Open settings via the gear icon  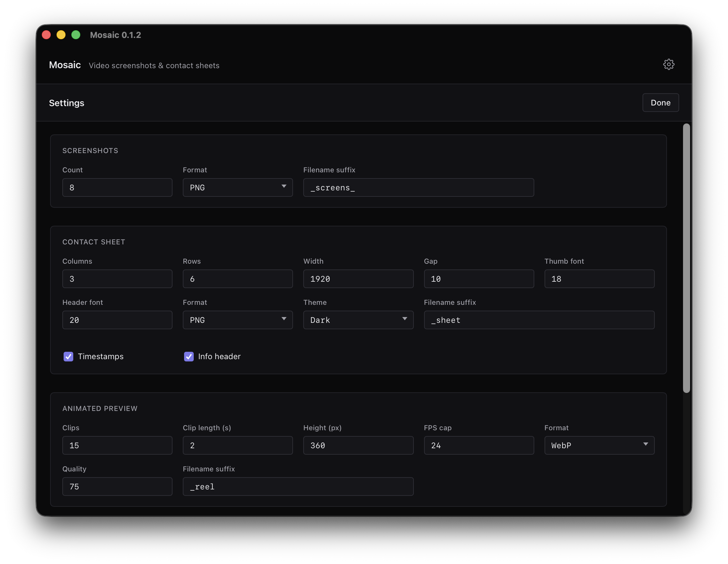pyautogui.click(x=668, y=64)
